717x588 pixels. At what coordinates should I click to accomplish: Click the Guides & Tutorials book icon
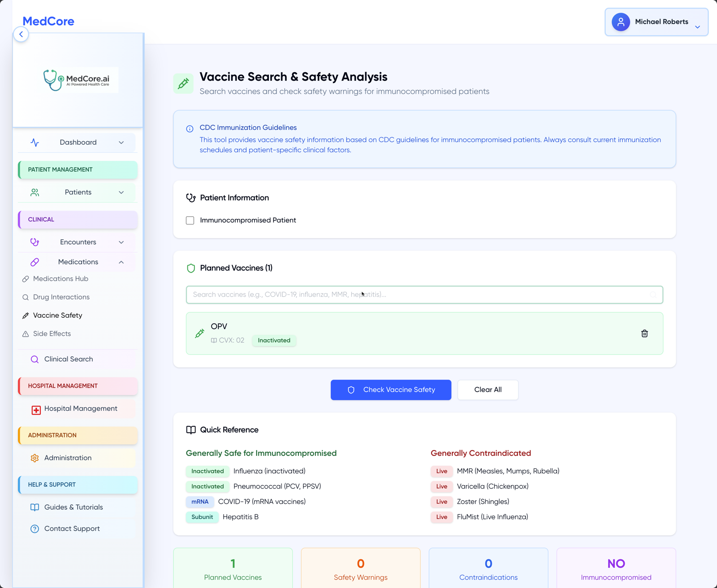tap(35, 507)
